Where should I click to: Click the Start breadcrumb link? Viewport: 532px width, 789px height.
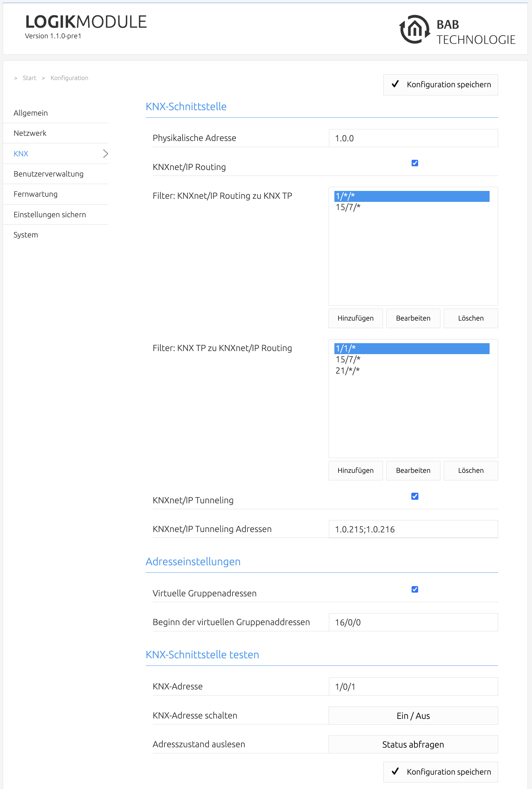point(29,78)
